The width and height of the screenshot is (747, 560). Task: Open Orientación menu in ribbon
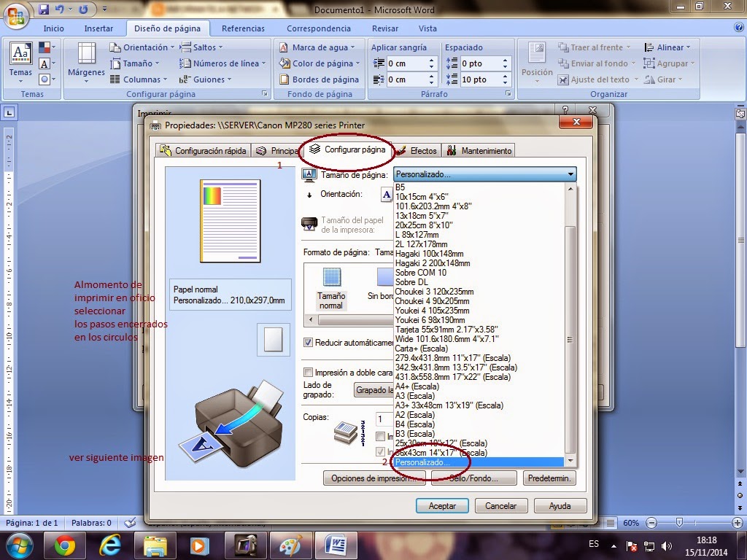coord(142,47)
